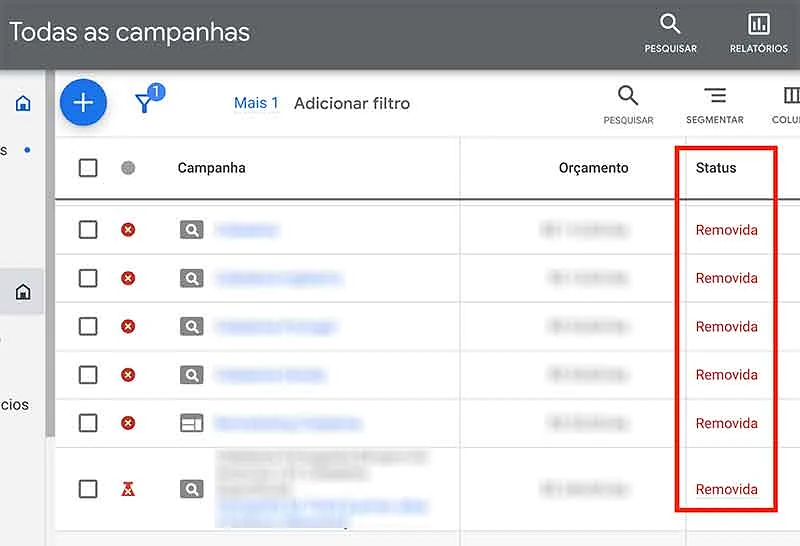Click removed status icon in fourth row
800x546 pixels.
click(128, 375)
